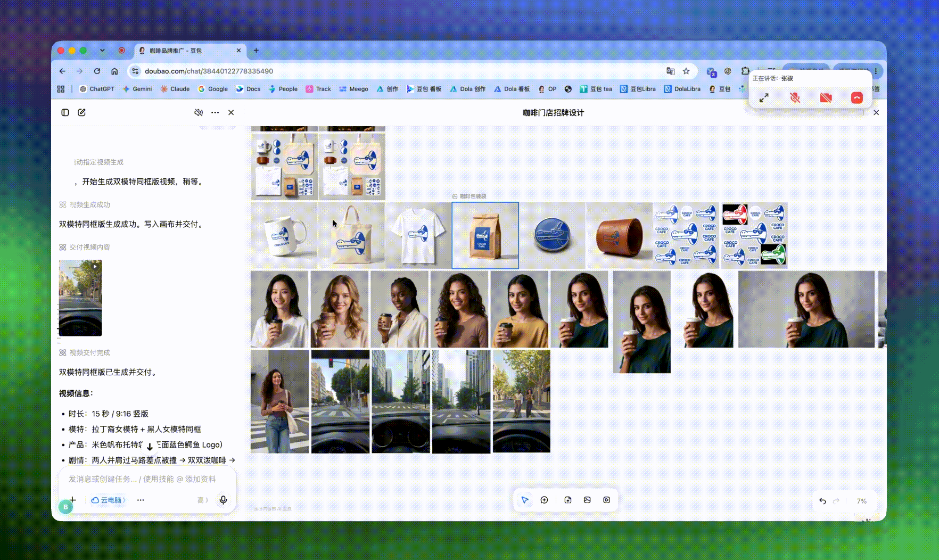Click the microphone voice input icon
939x560 pixels.
[x=224, y=500]
